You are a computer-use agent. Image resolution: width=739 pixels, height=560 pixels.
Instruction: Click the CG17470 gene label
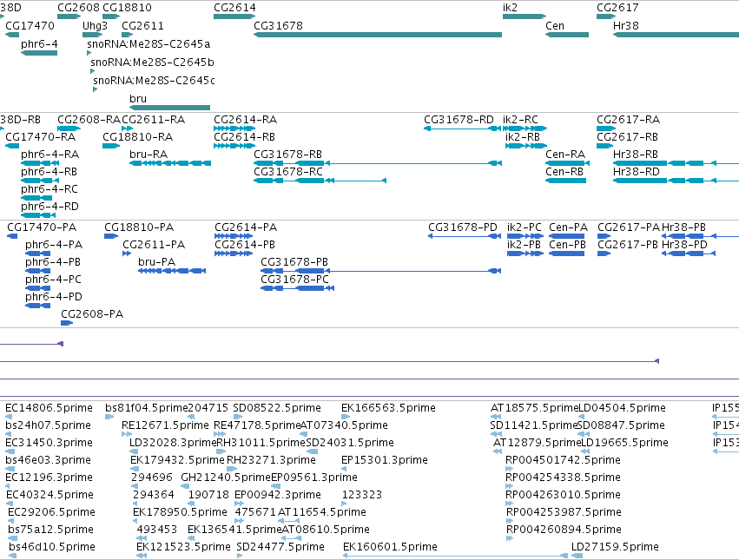pos(30,25)
